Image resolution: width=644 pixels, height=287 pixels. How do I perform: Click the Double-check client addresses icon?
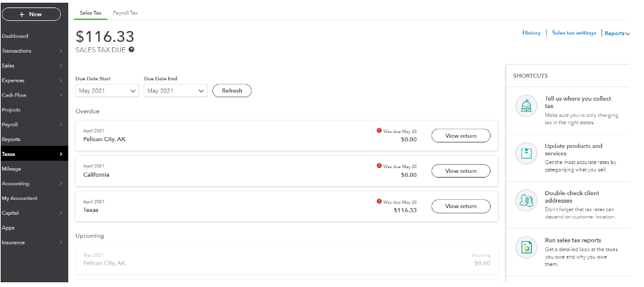pyautogui.click(x=525, y=201)
